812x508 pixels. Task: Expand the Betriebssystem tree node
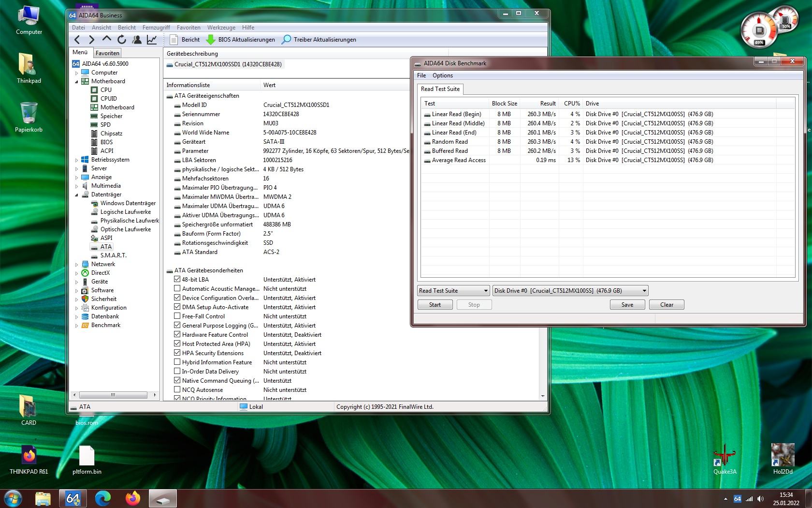point(76,160)
